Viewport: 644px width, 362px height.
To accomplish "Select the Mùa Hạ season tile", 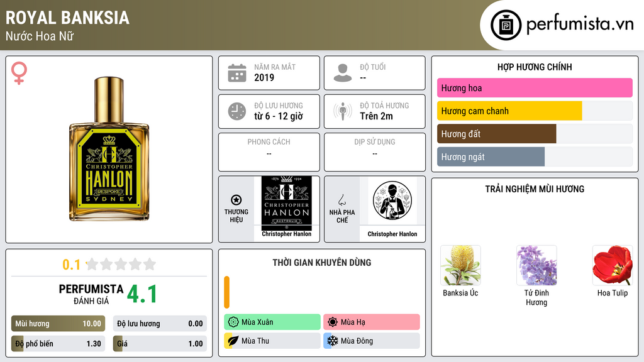I will pos(372,322).
